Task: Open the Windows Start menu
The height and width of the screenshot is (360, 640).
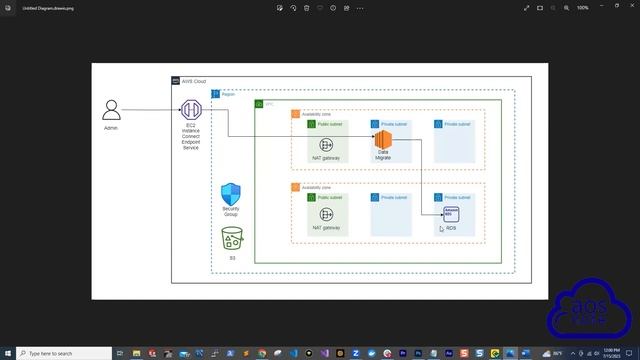Action: 8,353
